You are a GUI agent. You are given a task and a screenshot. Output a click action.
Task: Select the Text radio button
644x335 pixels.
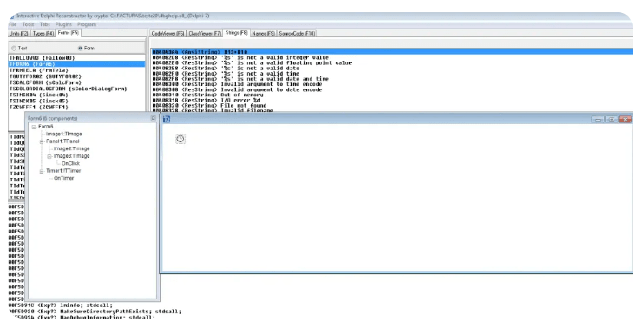tap(14, 48)
